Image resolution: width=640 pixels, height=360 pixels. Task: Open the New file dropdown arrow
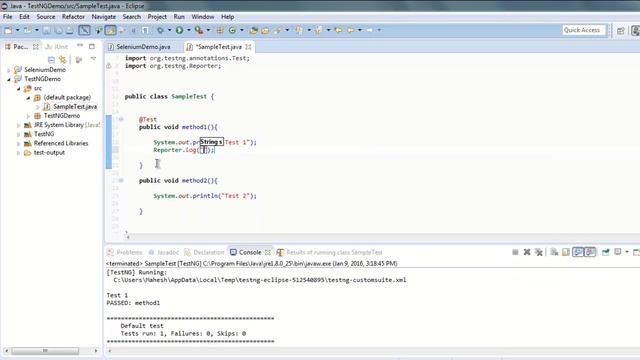click(17, 30)
